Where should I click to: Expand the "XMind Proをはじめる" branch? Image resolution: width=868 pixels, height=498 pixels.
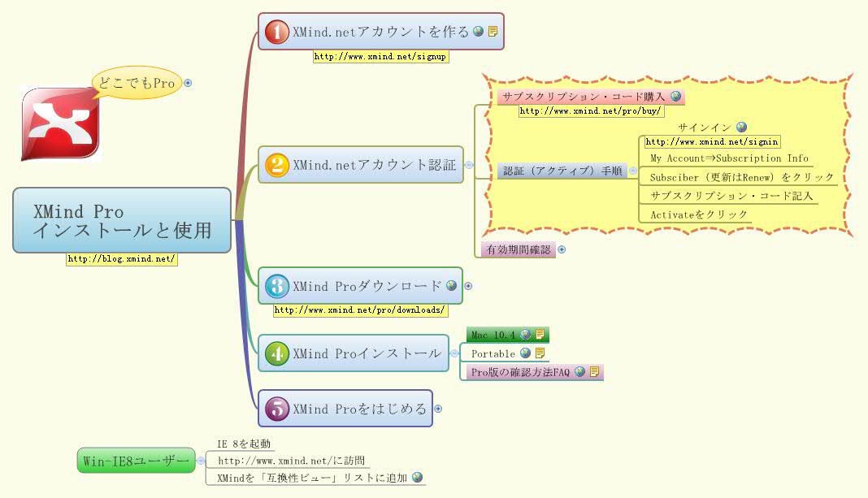pos(437,409)
